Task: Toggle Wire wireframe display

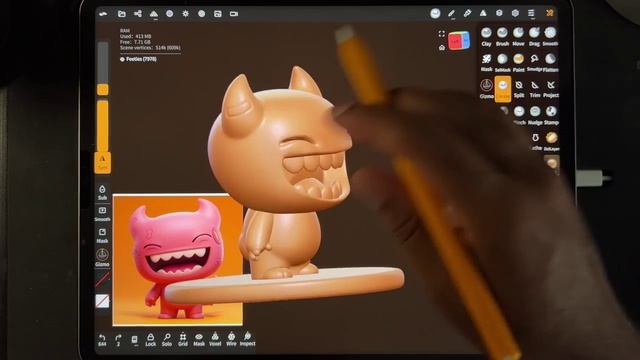Action: (x=231, y=339)
